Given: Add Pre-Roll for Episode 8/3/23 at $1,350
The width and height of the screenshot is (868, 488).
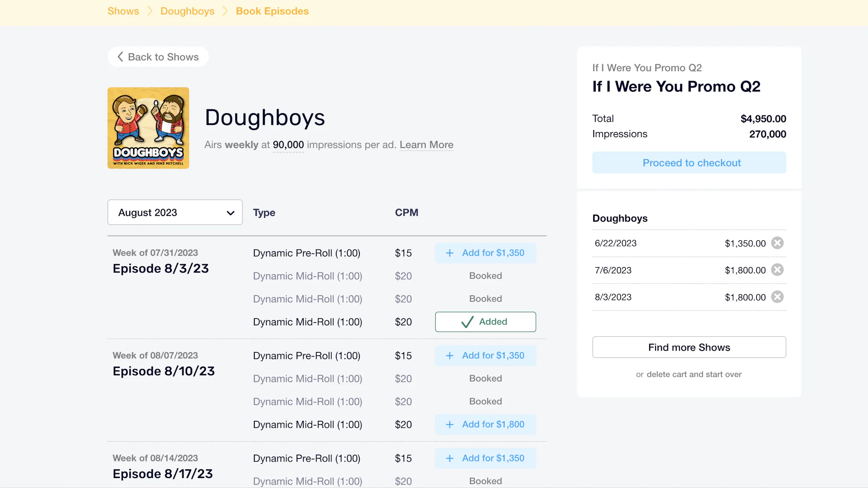Looking at the screenshot, I should 485,253.
